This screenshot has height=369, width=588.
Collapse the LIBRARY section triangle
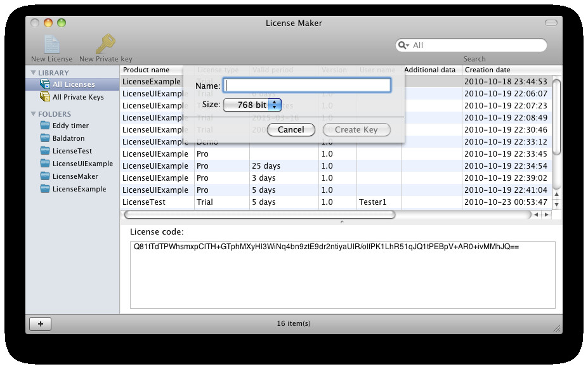pyautogui.click(x=34, y=73)
